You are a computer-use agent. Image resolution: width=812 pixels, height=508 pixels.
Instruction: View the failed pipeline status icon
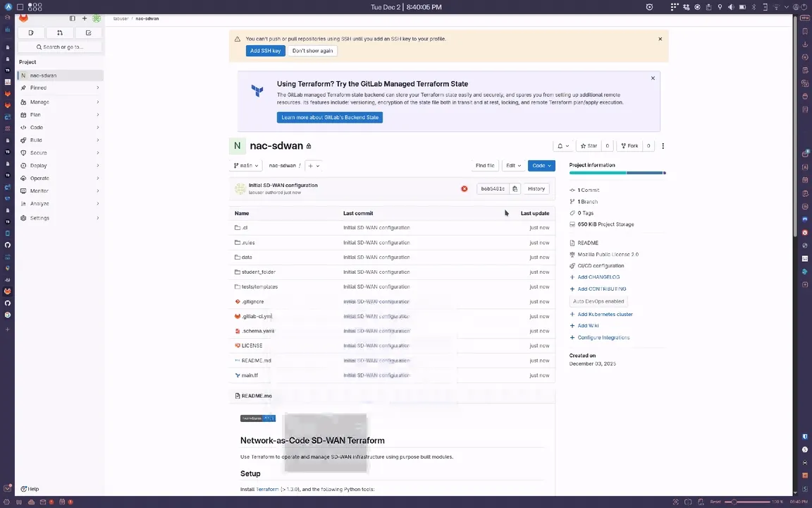(464, 188)
